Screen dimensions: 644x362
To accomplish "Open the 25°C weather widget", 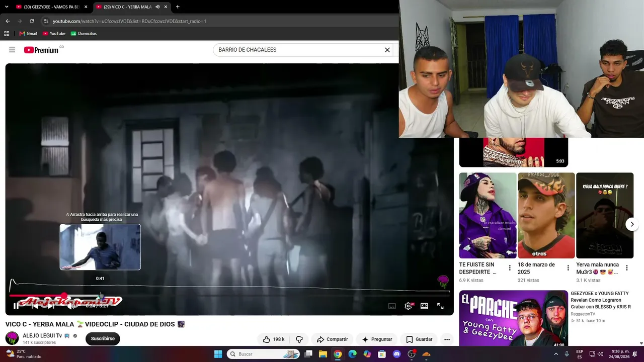I will coord(23,354).
